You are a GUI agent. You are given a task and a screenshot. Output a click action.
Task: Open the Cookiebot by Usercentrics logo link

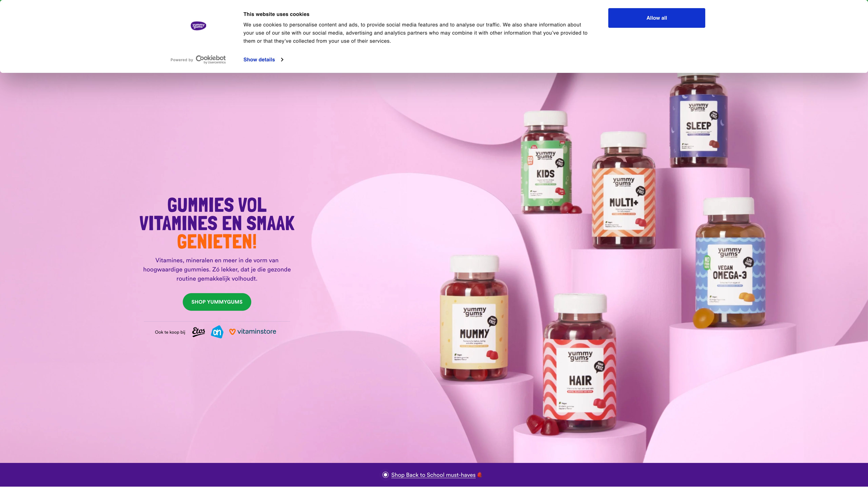[x=211, y=59]
